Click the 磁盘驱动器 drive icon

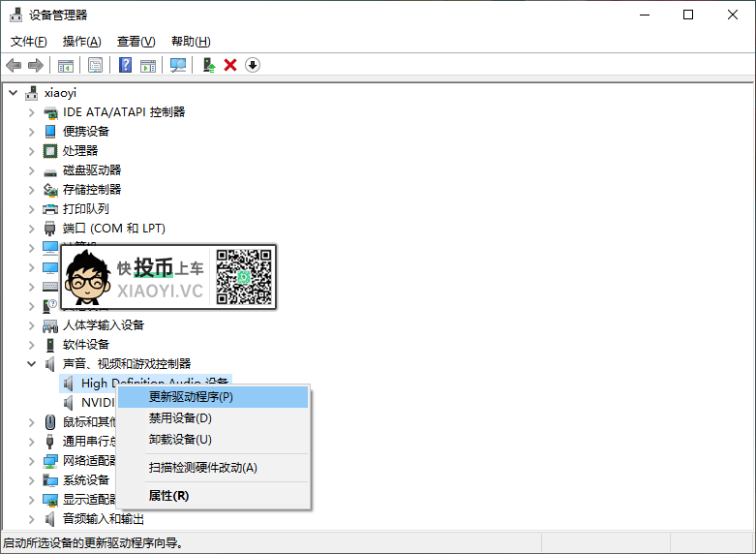50,171
